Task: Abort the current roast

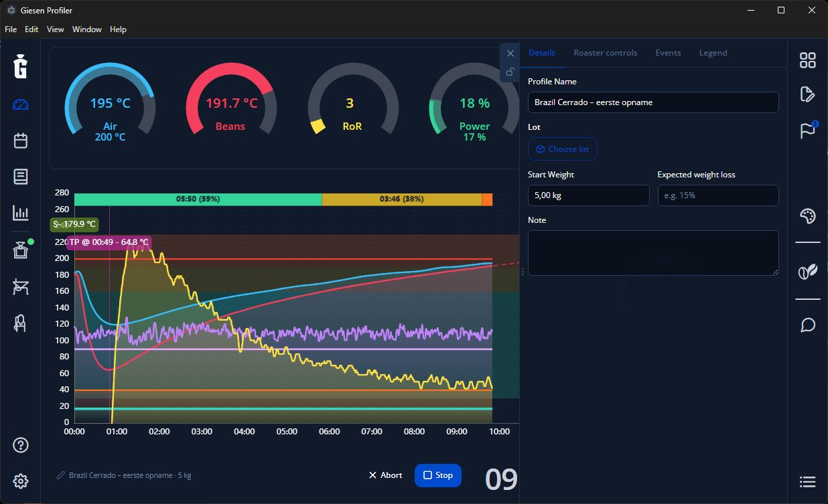Action: point(385,475)
